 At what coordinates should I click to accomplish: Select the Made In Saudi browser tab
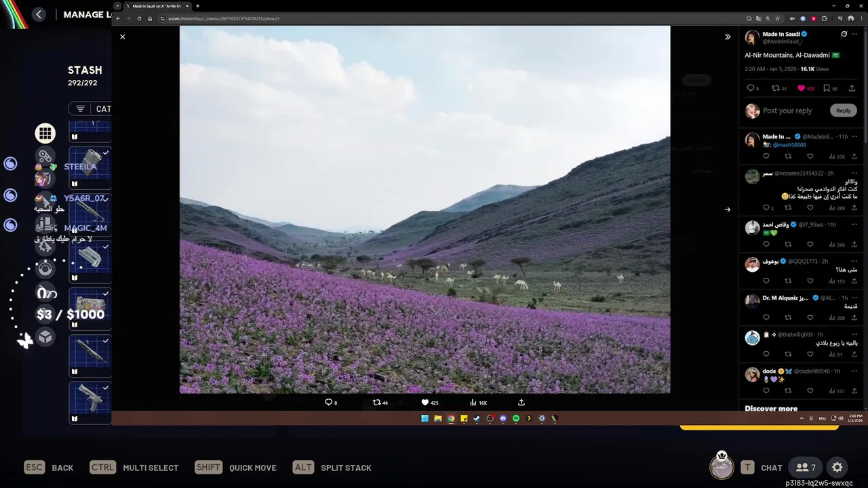click(x=157, y=6)
